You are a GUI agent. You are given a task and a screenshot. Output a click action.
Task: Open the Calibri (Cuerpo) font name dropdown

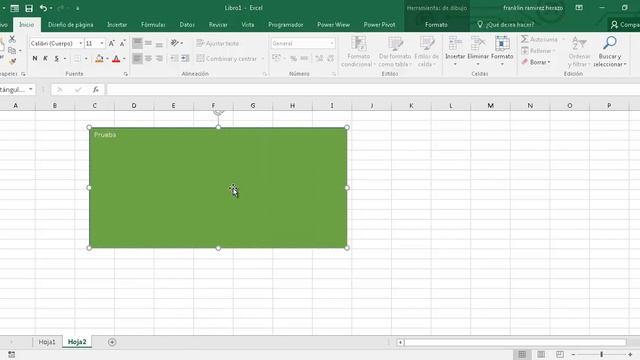click(80, 43)
